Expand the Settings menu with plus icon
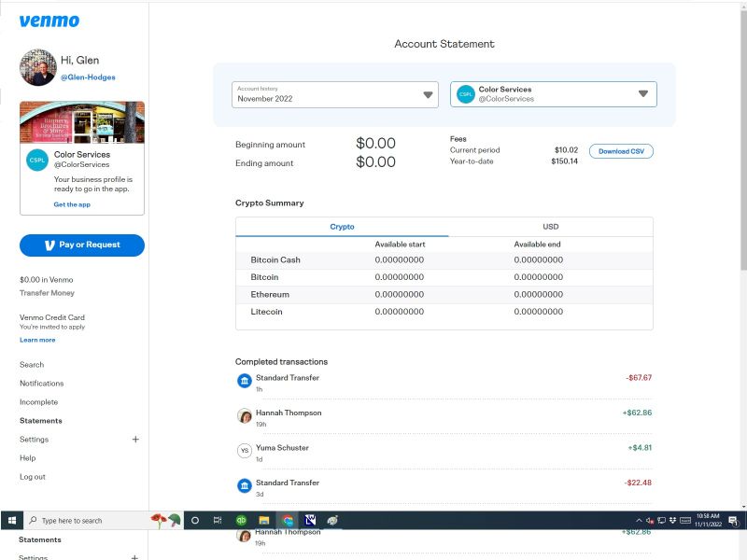747x560 pixels. pos(135,440)
